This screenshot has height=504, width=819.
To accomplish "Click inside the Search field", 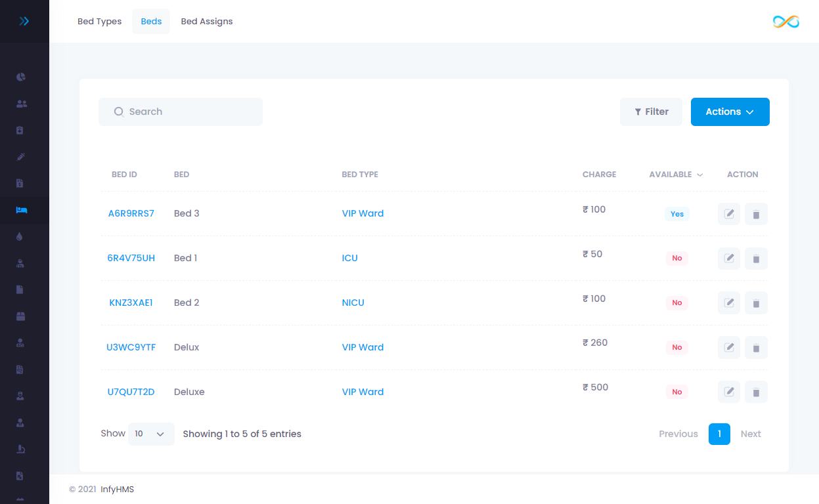I will 181,112.
